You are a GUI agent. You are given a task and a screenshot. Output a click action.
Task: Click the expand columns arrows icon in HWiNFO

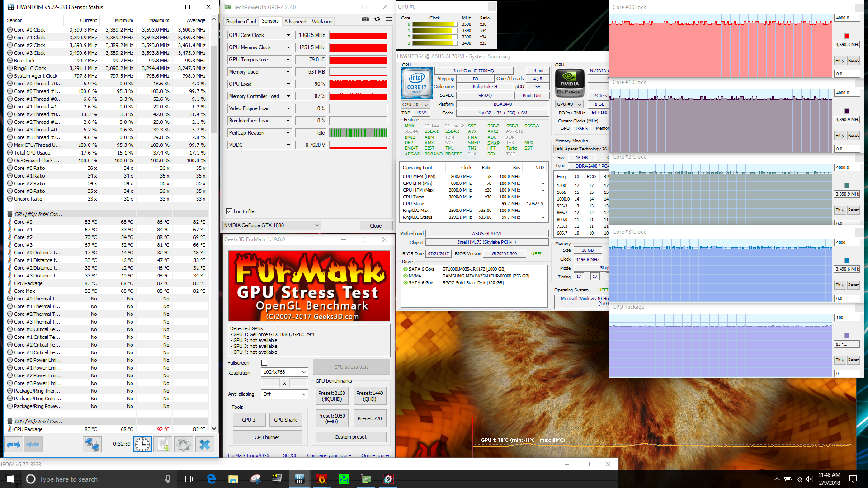click(x=14, y=445)
